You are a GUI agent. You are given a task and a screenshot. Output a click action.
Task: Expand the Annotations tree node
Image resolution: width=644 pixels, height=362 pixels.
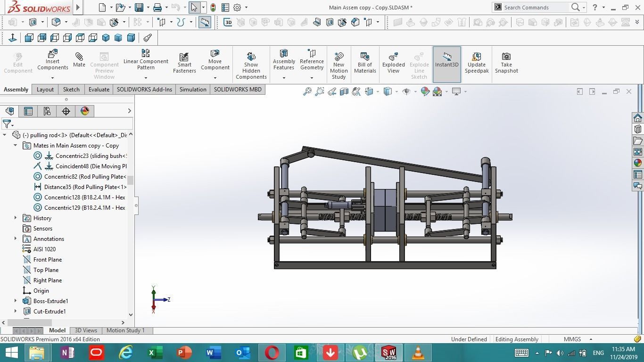point(16,239)
